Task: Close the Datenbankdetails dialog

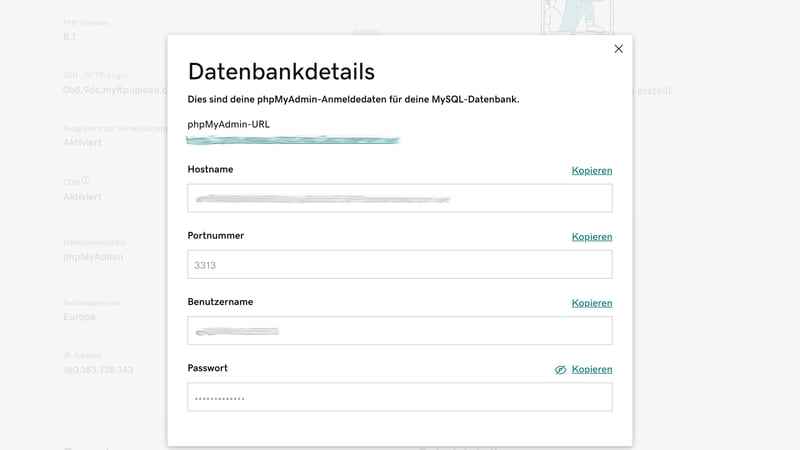Action: [618, 49]
